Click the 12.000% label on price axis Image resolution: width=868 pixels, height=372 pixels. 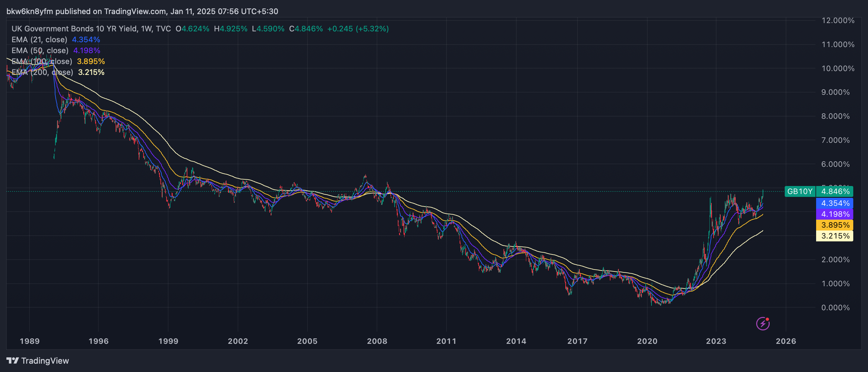[x=838, y=20]
